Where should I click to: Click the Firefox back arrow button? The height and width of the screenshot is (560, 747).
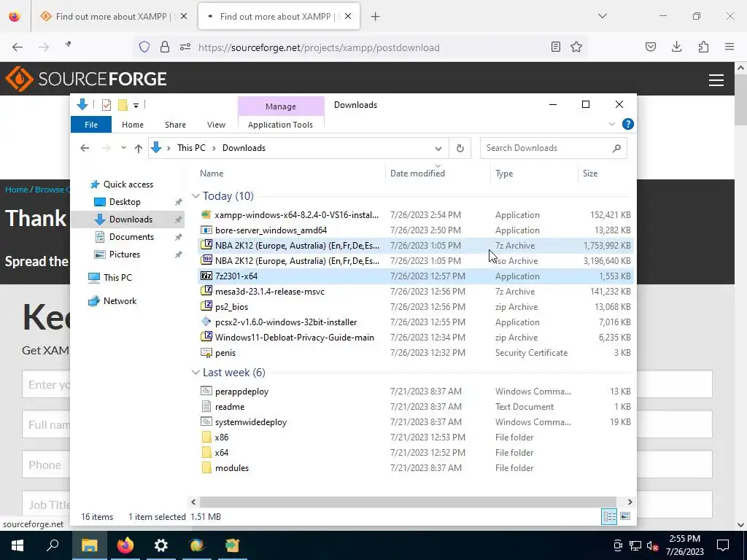click(18, 47)
